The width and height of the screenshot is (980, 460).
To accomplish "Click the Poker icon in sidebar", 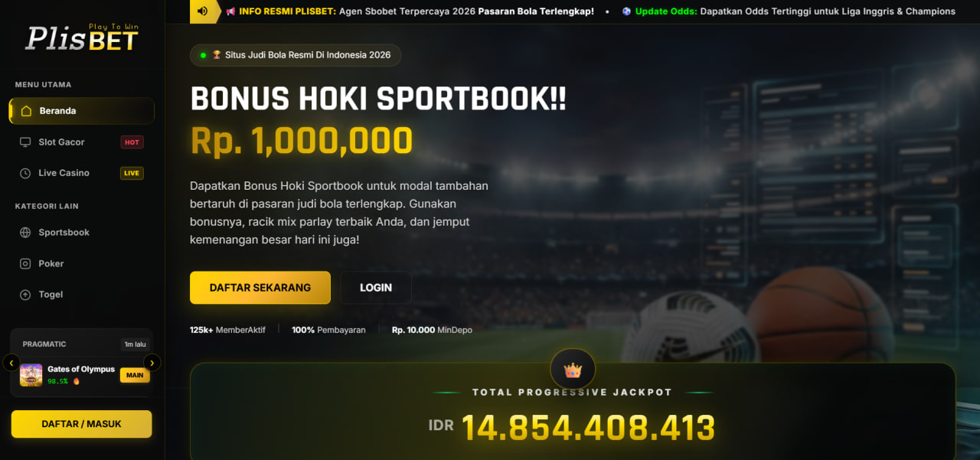I will coord(25,263).
